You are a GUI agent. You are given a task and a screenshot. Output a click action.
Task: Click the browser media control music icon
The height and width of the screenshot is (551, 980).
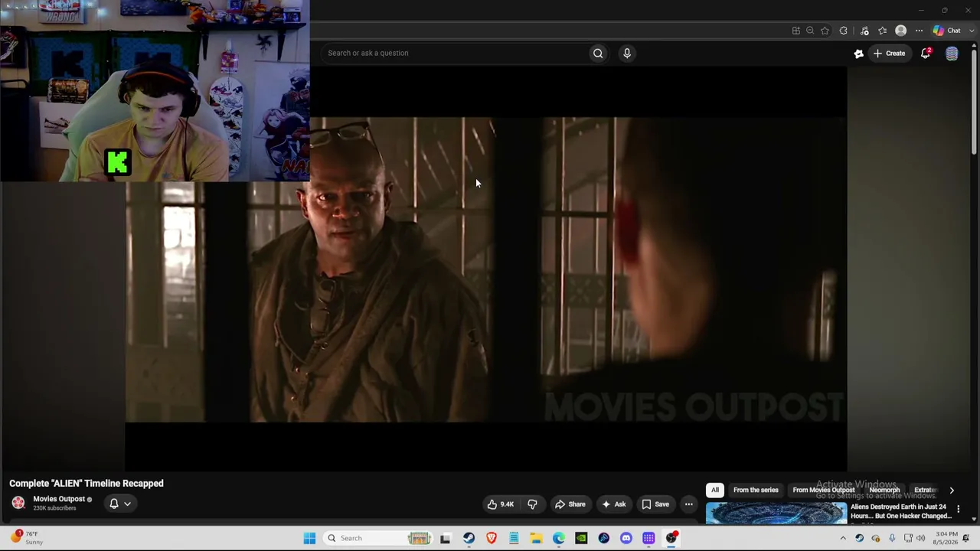[x=864, y=31]
